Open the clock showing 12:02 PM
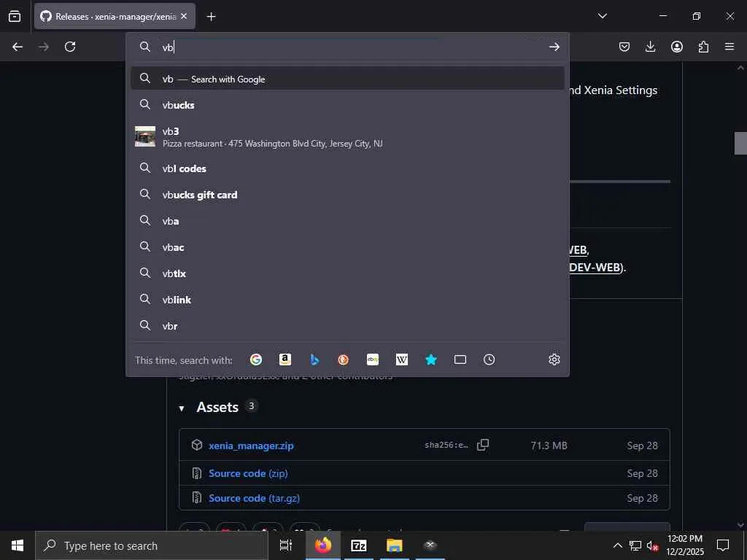 684,545
